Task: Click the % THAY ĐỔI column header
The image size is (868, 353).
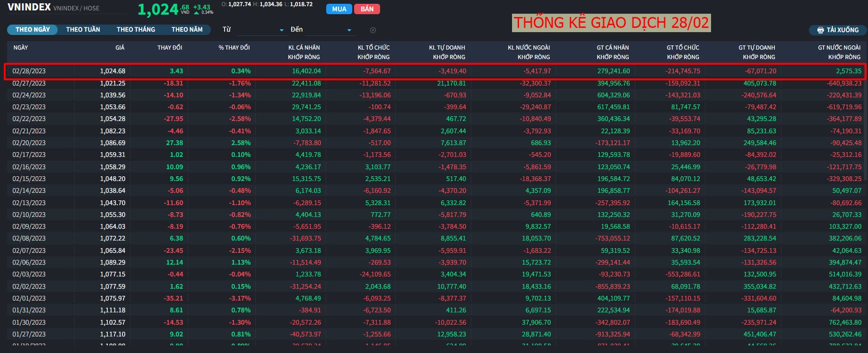Action: click(x=234, y=48)
